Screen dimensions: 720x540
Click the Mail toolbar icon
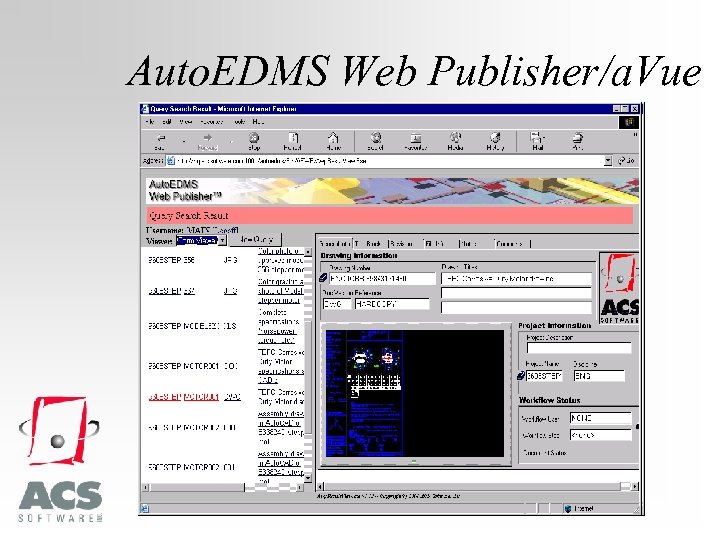pyautogui.click(x=537, y=137)
